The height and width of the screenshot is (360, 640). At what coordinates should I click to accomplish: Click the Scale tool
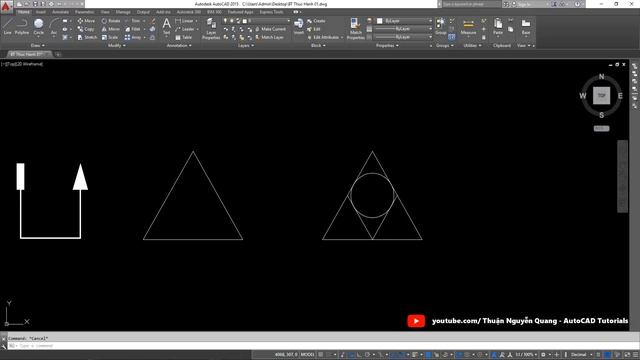tap(110, 37)
